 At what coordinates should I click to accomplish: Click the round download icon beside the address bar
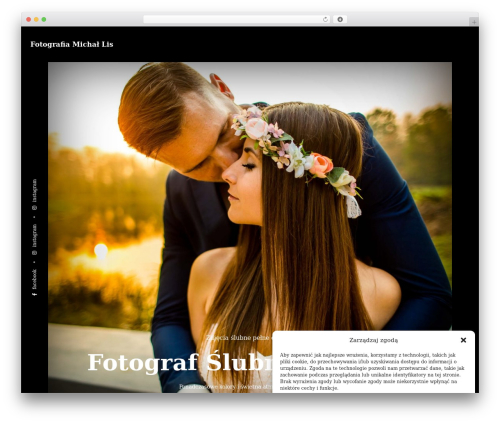[340, 19]
